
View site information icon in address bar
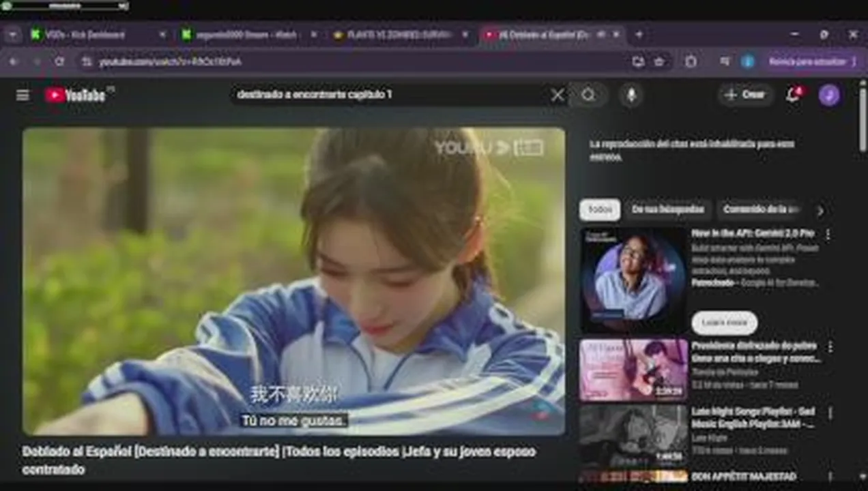click(86, 61)
